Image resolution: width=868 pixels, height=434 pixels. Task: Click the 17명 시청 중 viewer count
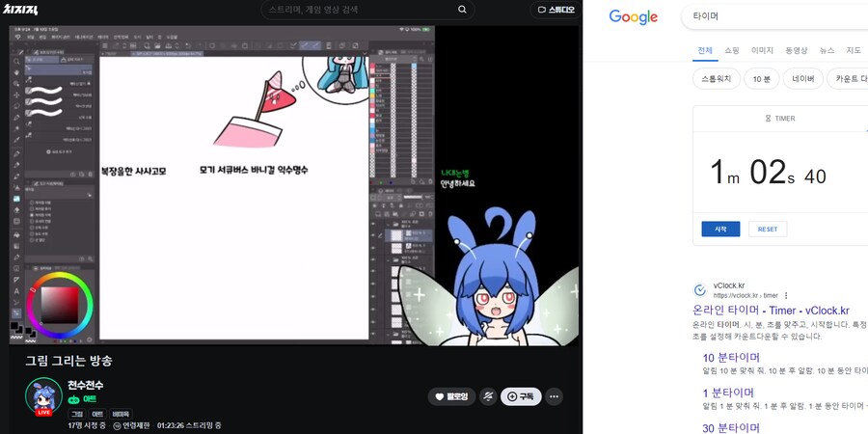(x=87, y=426)
